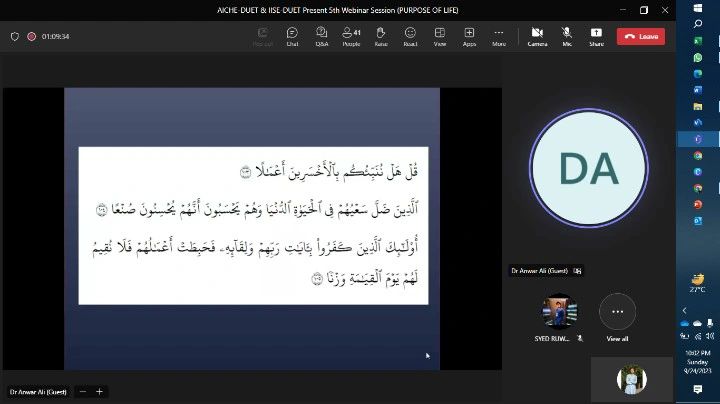The image size is (720, 404).
Task: Click the grey OneDrive tray icon
Action: (698, 323)
